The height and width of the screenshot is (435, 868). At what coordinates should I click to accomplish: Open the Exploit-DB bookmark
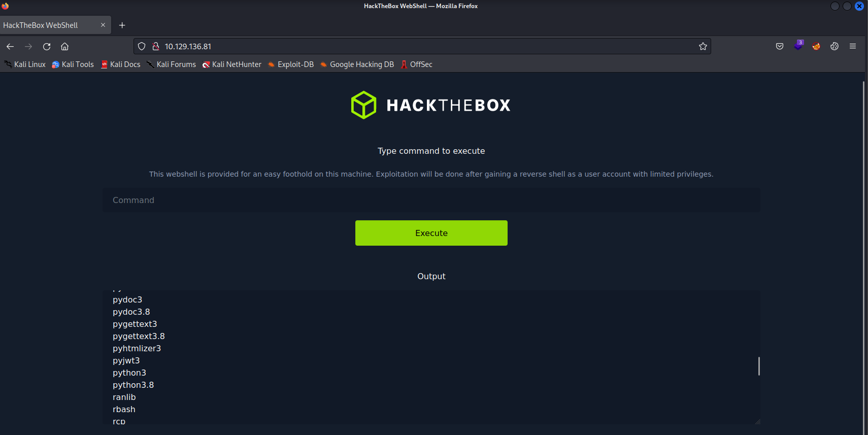(291, 64)
